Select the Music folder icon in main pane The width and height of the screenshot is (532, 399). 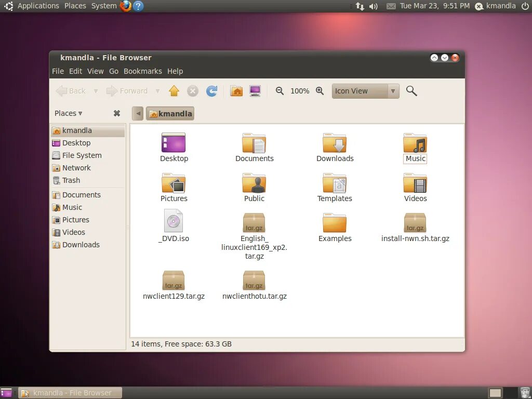[x=415, y=143]
